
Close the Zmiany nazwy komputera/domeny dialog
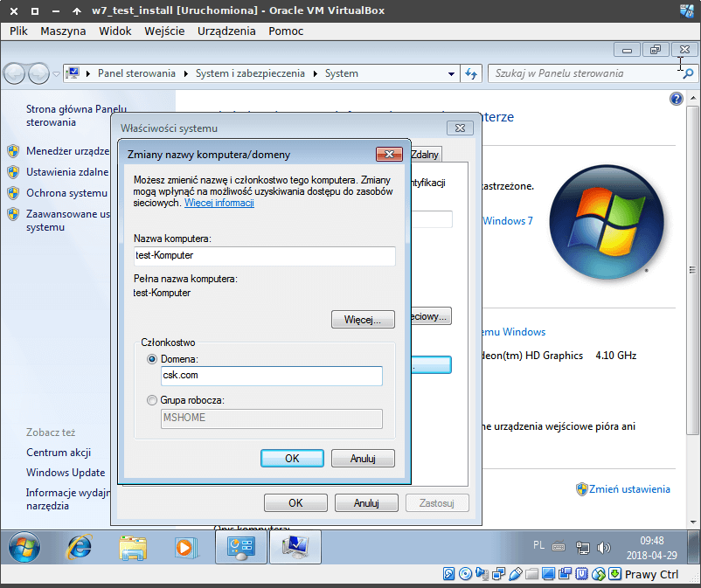tap(389, 154)
